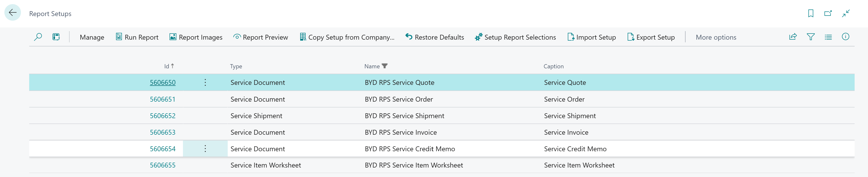
Task: Toggle the filter pane funnel icon
Action: [x=811, y=37]
